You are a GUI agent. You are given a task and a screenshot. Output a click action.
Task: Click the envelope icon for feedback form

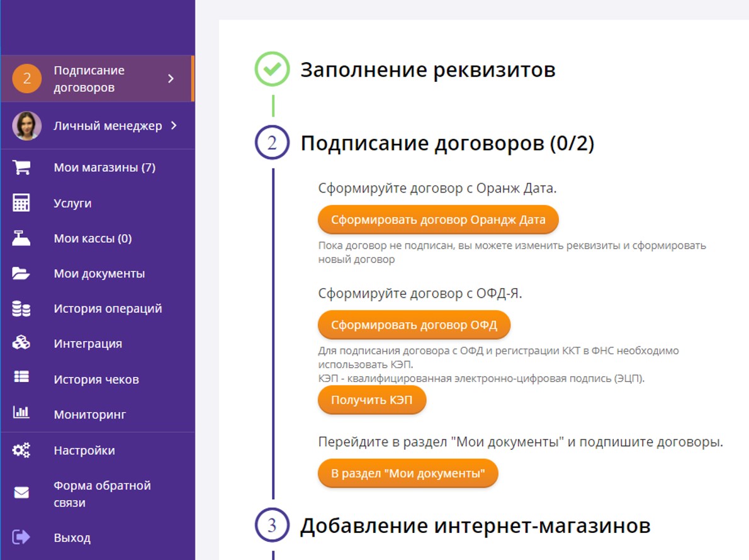point(21,492)
